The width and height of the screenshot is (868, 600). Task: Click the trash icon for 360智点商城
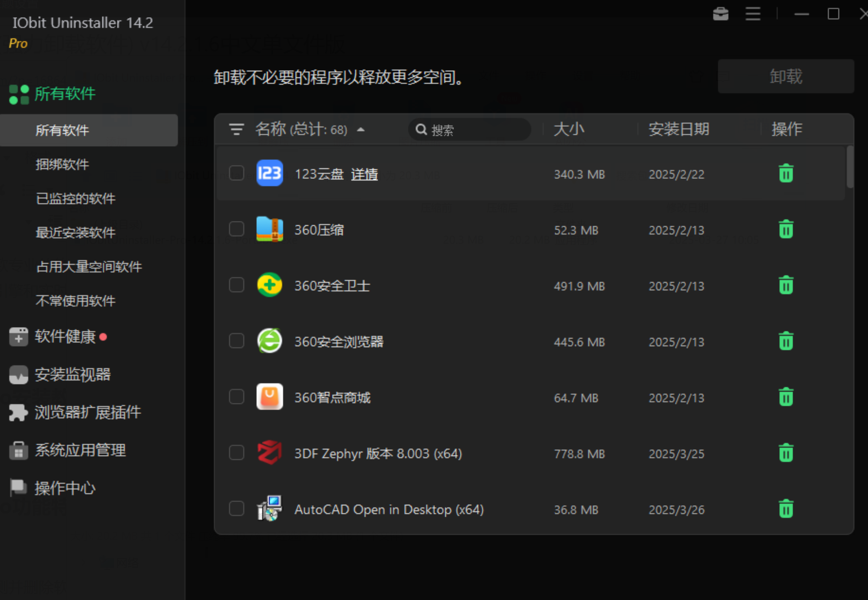(785, 397)
